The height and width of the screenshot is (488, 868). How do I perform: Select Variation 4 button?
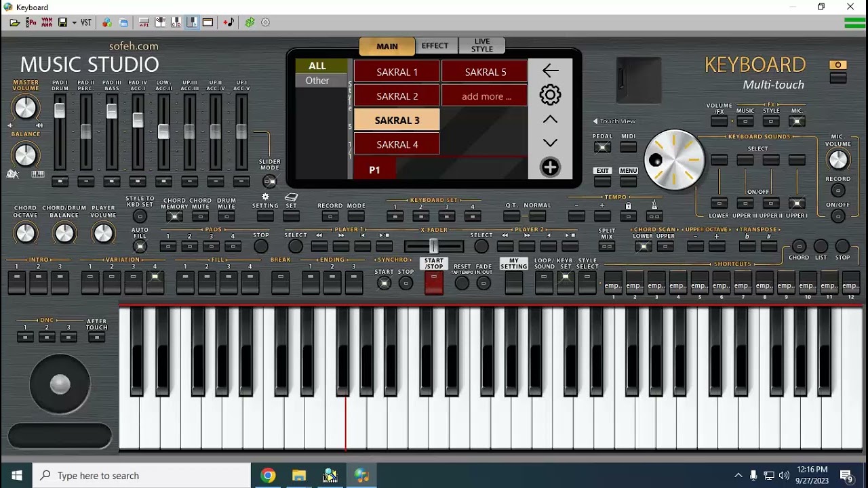tap(155, 282)
